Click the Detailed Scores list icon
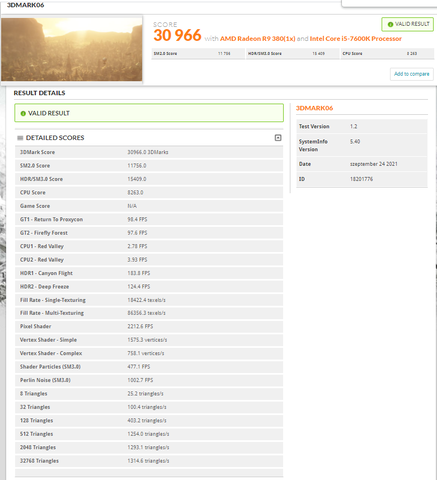 [x=20, y=138]
